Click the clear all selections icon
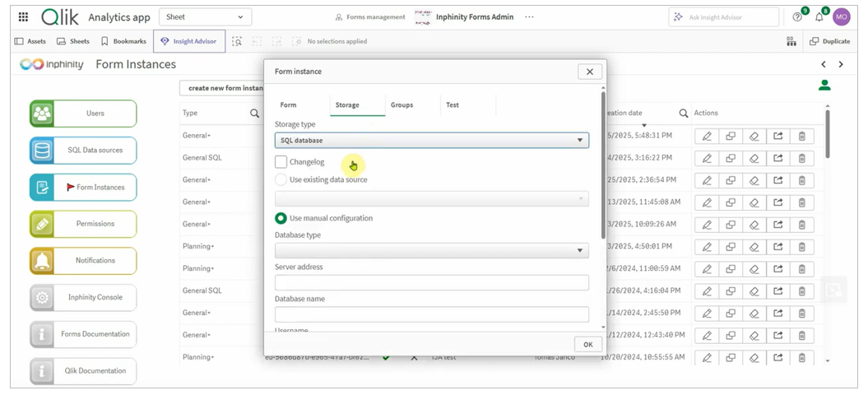 point(297,41)
